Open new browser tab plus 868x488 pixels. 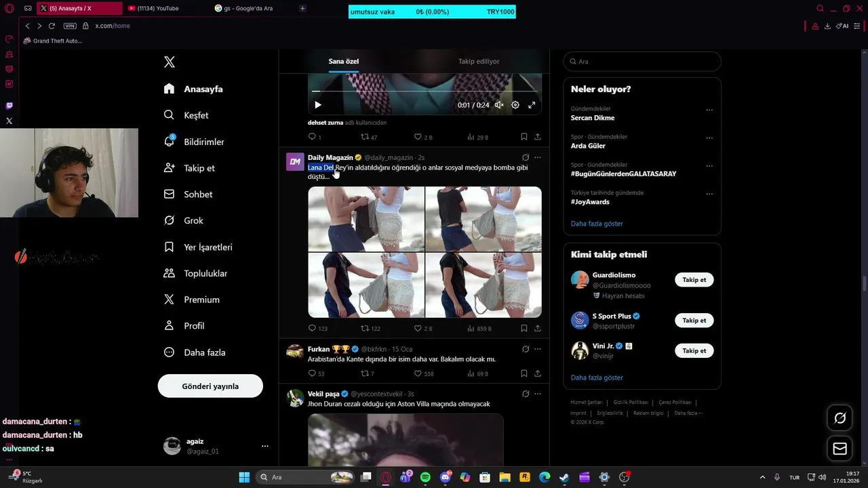302,8
